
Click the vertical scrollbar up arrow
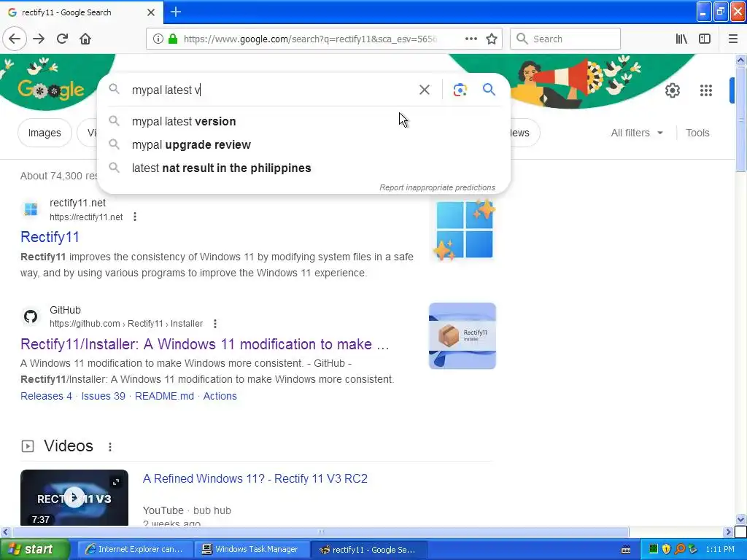(x=740, y=60)
